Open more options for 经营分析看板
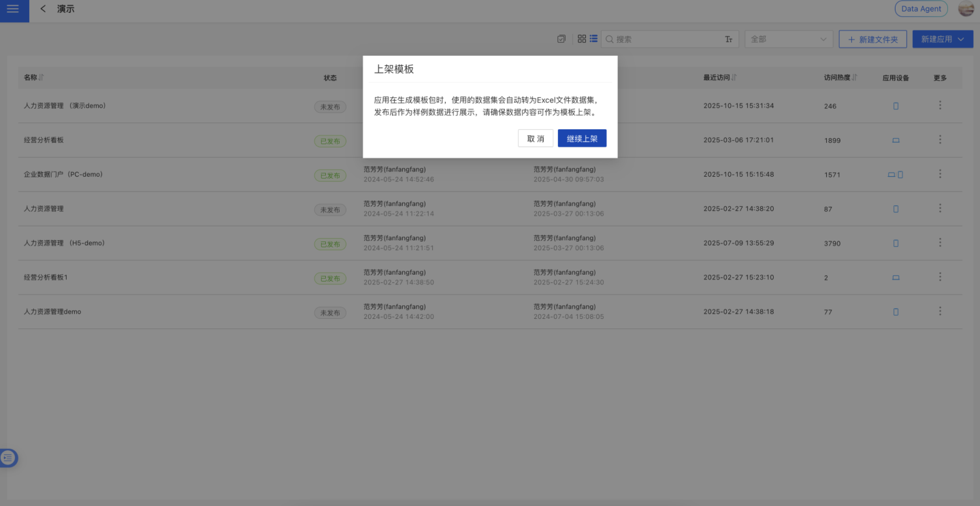This screenshot has height=506, width=980. point(940,139)
